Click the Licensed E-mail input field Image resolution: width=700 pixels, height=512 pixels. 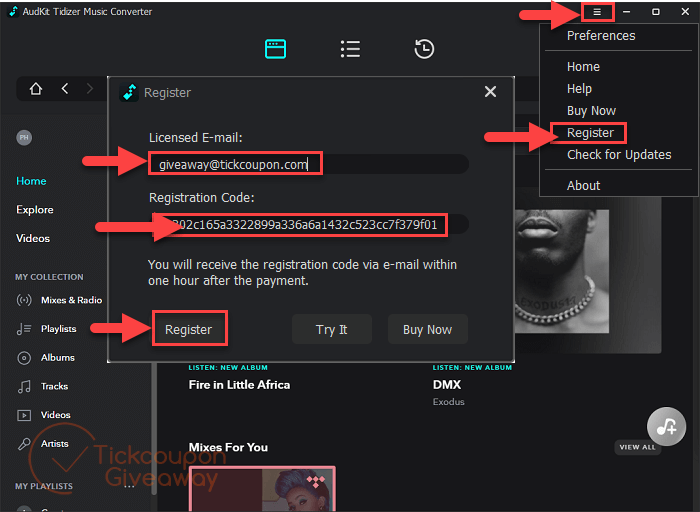[308, 164]
